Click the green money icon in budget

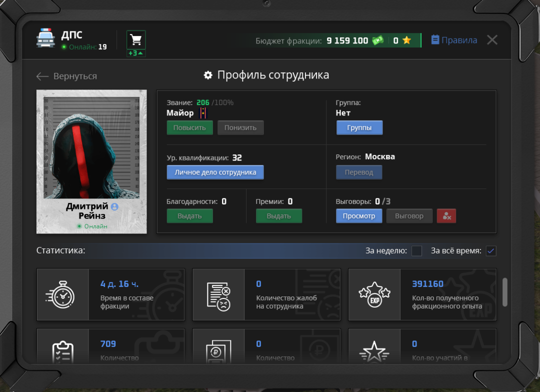pyautogui.click(x=378, y=40)
